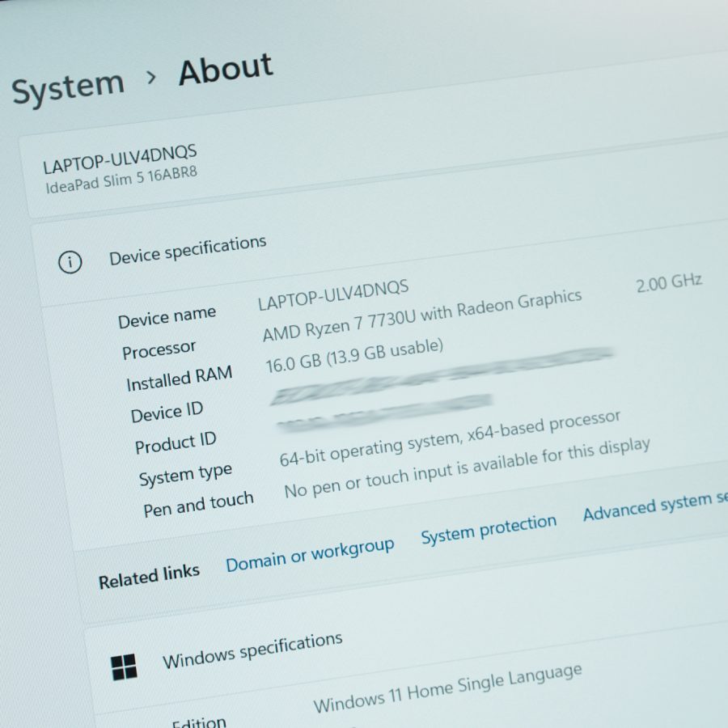This screenshot has width=728, height=728.
Task: Select the IdeaPad Slim 5 16ABR8 model text
Action: (x=121, y=180)
